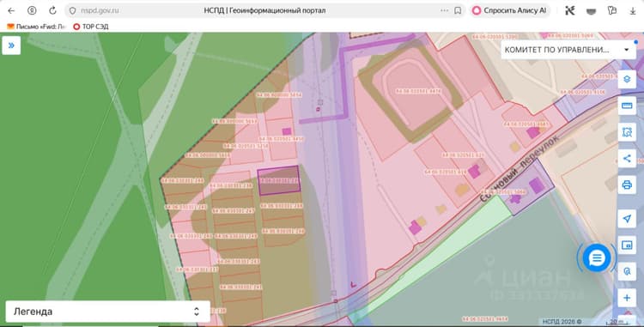Bookmark the page with bookmark icon
Screen dimensions: 644x327
(x=458, y=10)
